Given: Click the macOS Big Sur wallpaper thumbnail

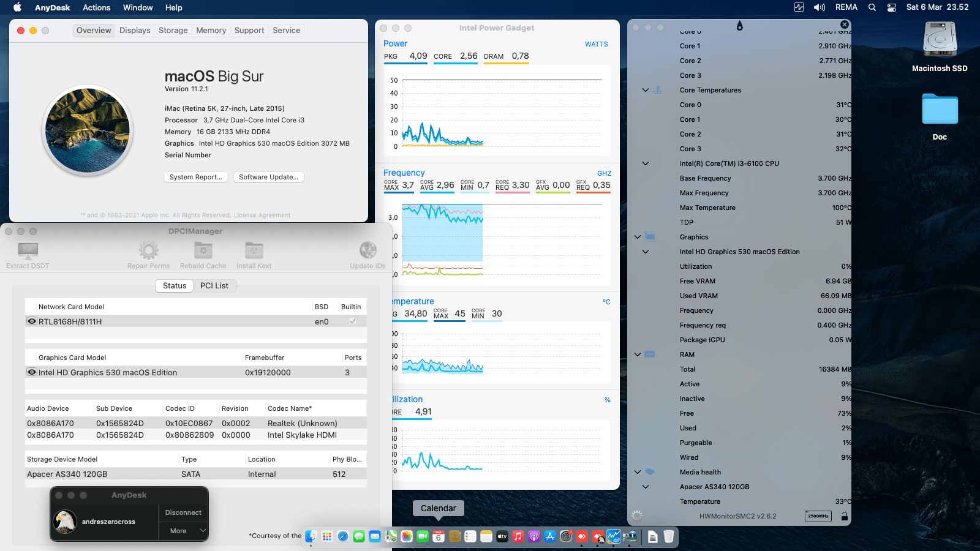Looking at the screenshot, I should coord(88,130).
